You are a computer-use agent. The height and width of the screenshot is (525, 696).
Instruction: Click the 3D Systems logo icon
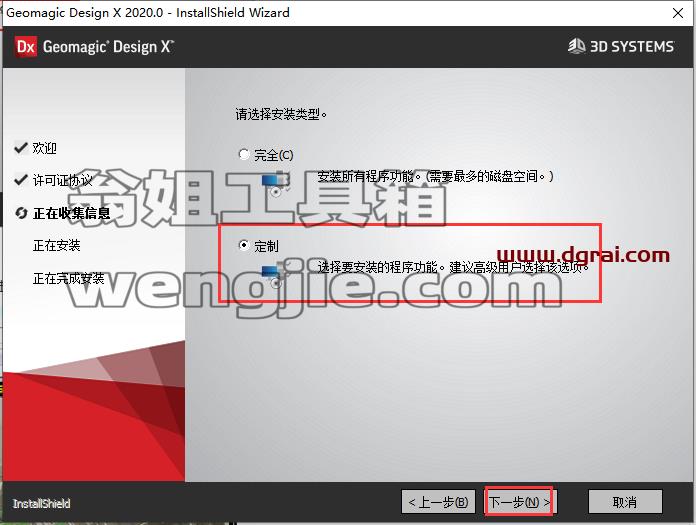[577, 46]
